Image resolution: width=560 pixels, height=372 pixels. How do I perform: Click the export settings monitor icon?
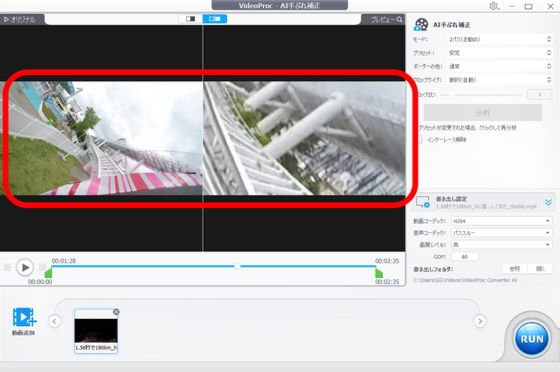pyautogui.click(x=423, y=202)
